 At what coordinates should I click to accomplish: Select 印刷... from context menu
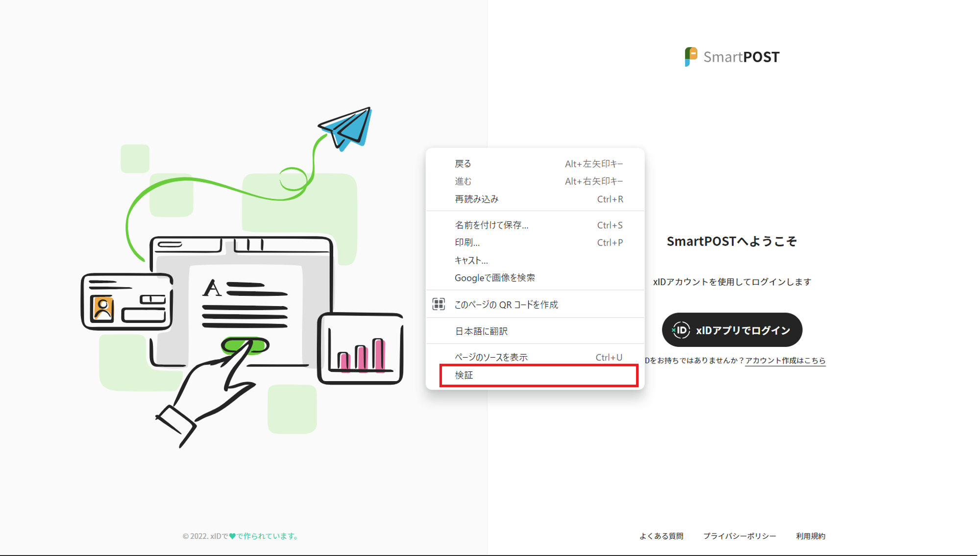point(535,242)
